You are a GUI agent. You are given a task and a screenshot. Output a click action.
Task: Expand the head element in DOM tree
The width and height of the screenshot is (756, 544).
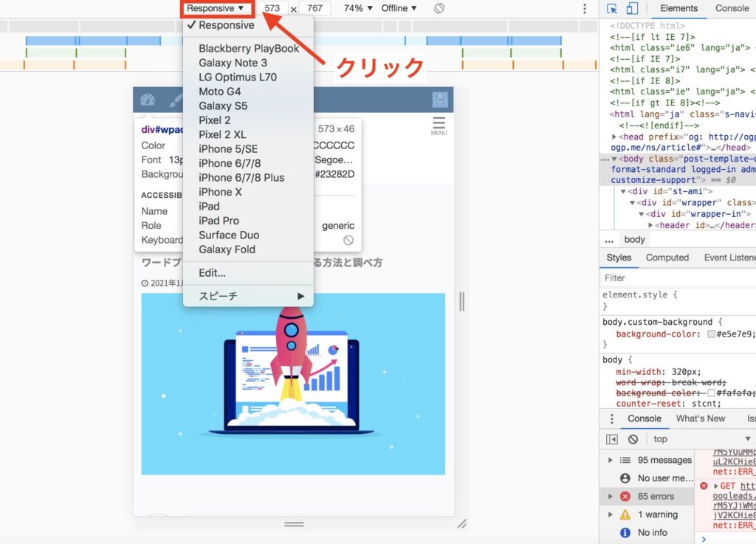click(x=614, y=137)
